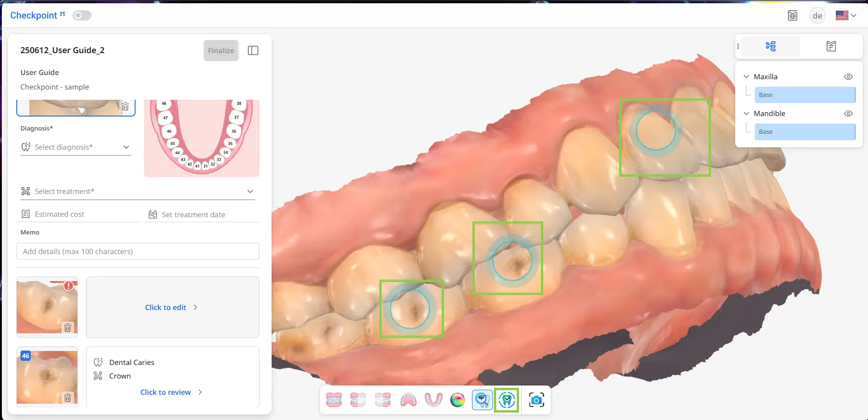Select tooth 47 on the chart
Image resolution: width=868 pixels, height=420 pixels.
click(165, 117)
